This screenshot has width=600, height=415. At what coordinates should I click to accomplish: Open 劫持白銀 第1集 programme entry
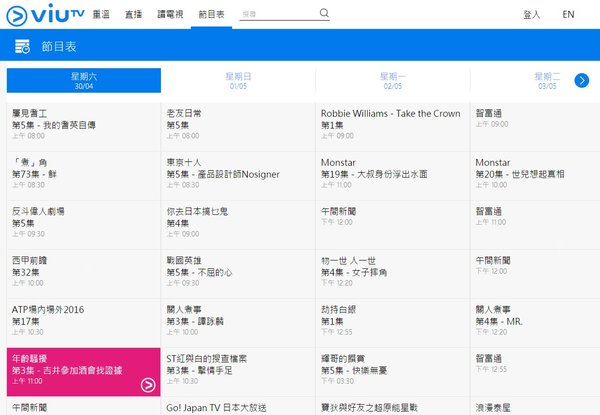coord(393,323)
